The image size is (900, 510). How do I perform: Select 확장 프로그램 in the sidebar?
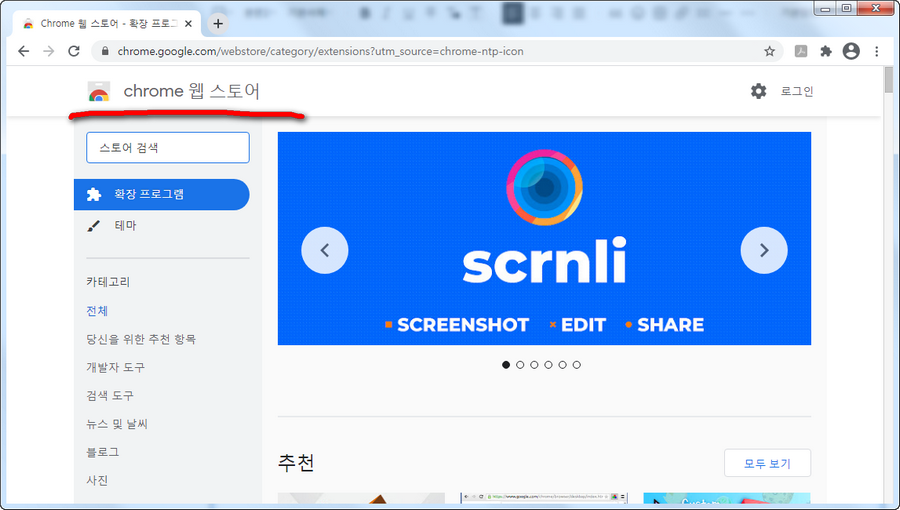click(x=162, y=194)
